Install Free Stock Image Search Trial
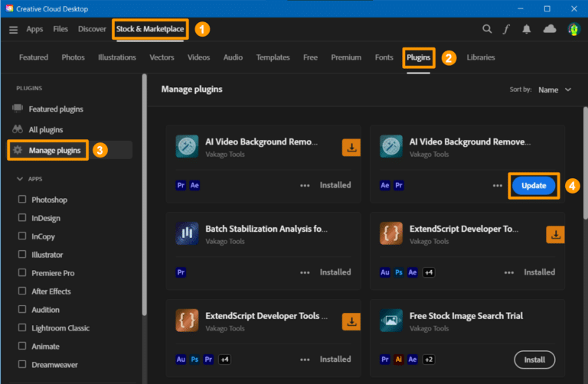Screen dimensions: 588x384 (534, 360)
